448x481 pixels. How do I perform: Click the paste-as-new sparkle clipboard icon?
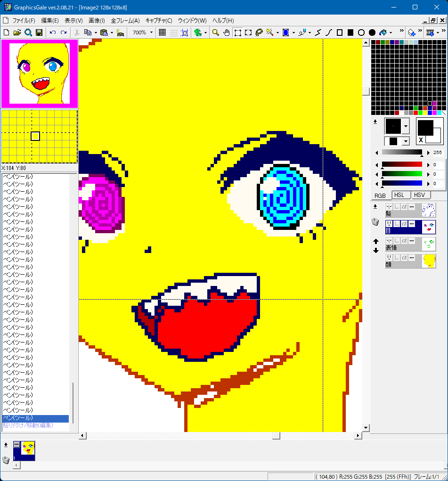pyautogui.click(x=120, y=33)
